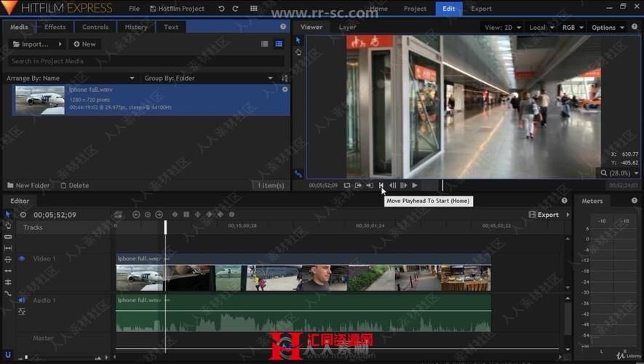Toggle Audio 1 track link icon
This screenshot has height=364, width=644.
click(x=22, y=312)
